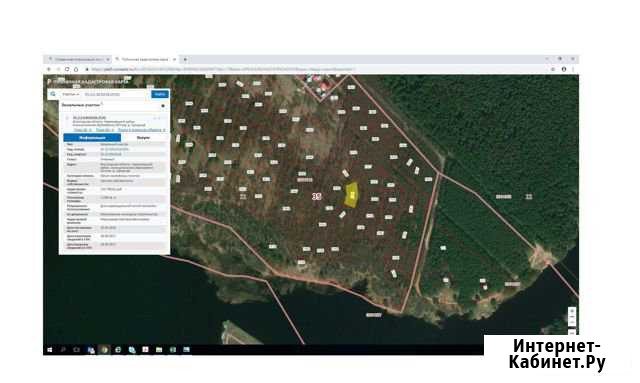Open the Windows Start menu
Image resolution: width=640 pixels, height=383 pixels.
click(x=50, y=350)
